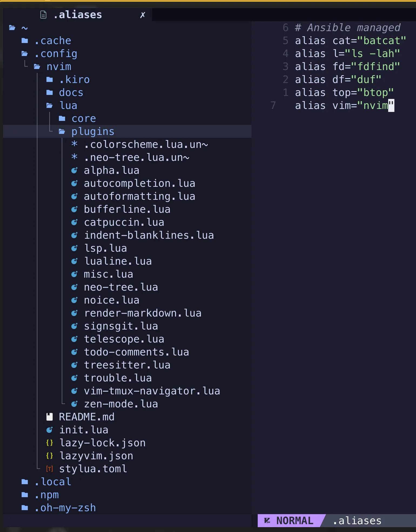Viewport: 416px width, 532px height.
Task: Collapse the lua folder
Action: tap(68, 106)
